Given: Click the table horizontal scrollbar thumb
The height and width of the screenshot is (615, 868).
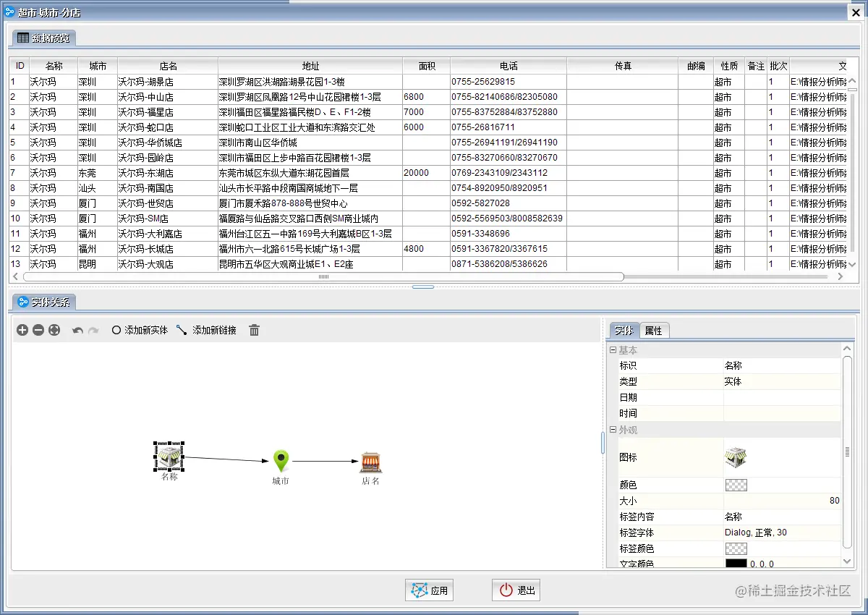Looking at the screenshot, I should (x=323, y=276).
